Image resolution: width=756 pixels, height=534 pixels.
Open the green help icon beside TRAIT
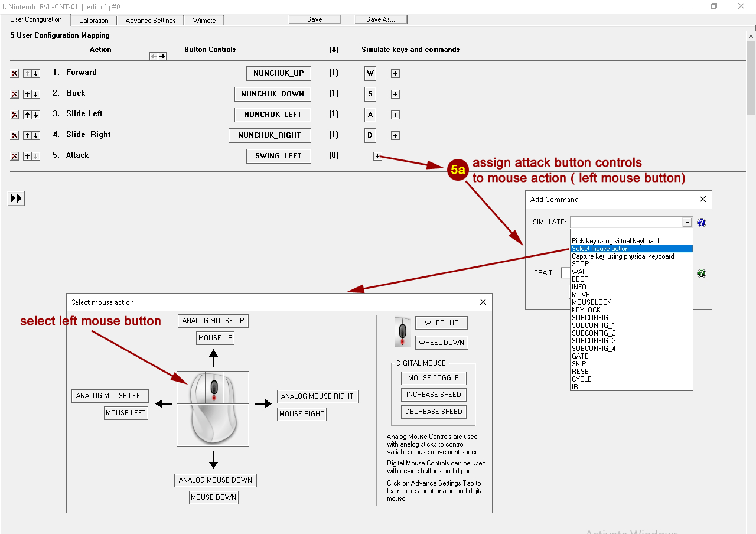click(701, 273)
